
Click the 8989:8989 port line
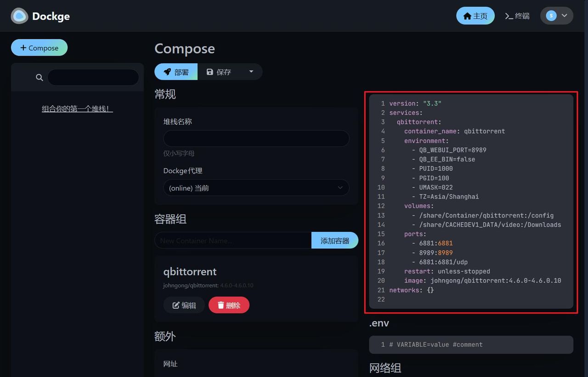[x=436, y=253]
